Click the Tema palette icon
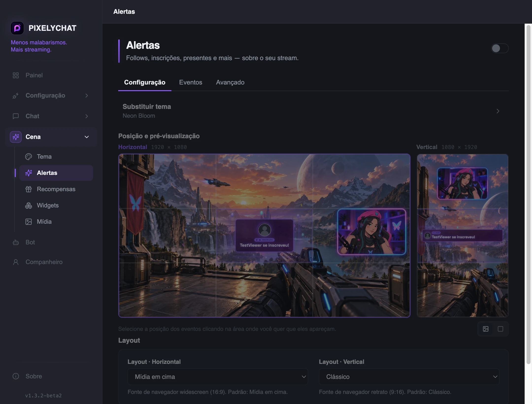532x404 pixels. point(29,157)
